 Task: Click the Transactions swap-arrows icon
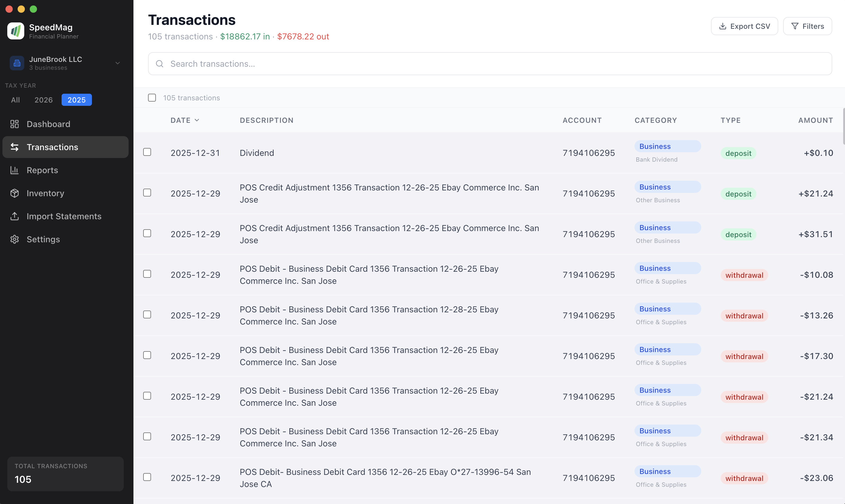tap(14, 147)
